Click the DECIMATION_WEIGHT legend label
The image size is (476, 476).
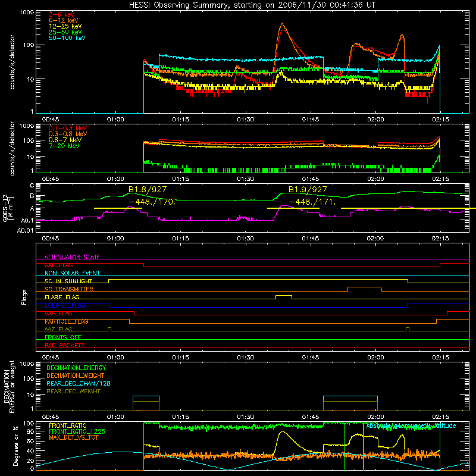tap(76, 375)
